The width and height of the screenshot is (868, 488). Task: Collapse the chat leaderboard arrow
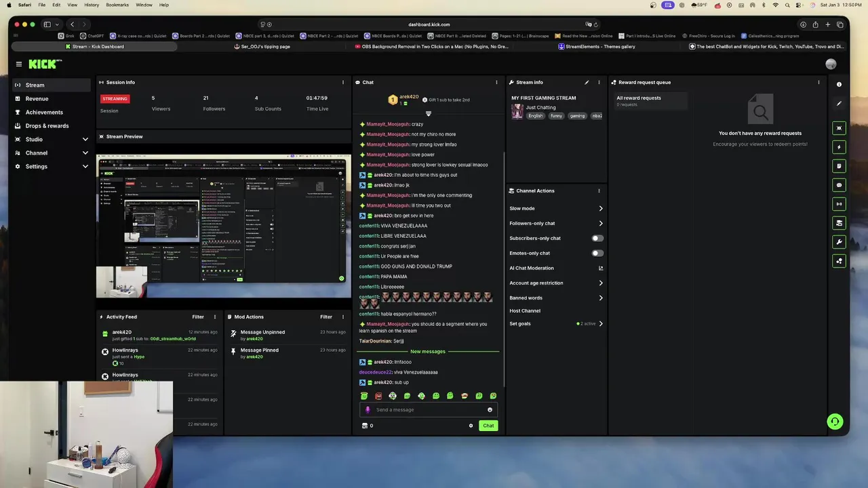[x=428, y=113]
